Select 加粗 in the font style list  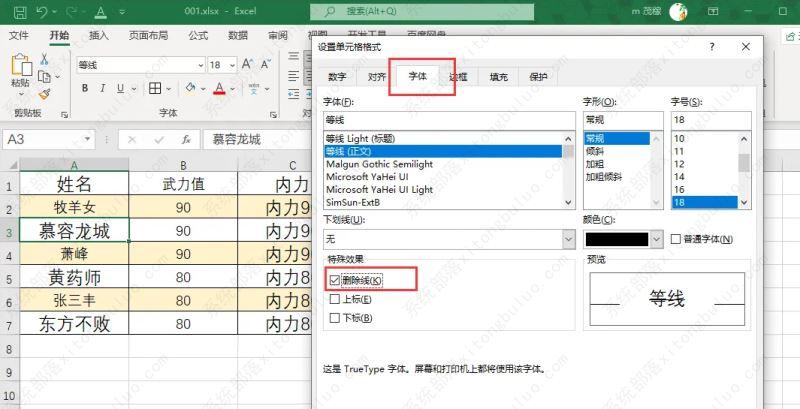[595, 164]
